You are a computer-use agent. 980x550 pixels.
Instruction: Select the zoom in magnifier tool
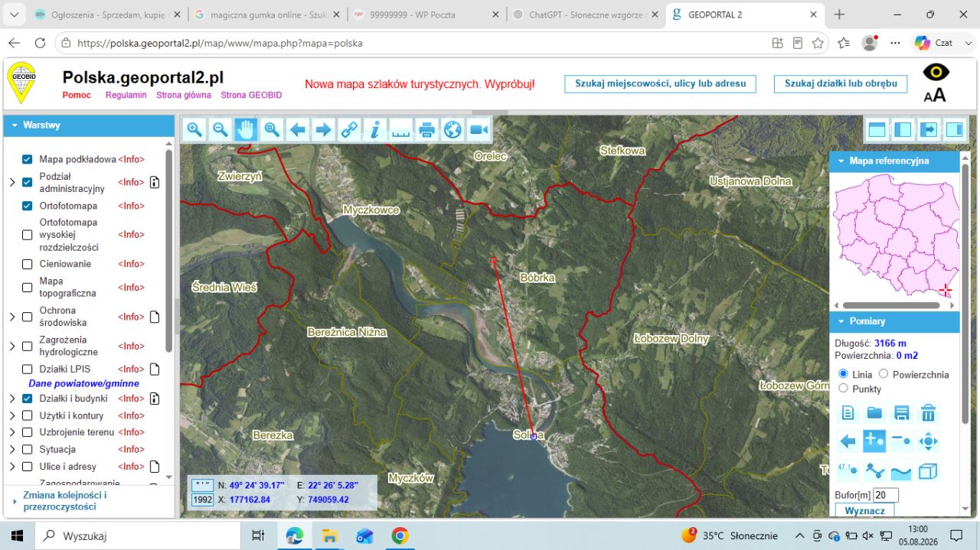(194, 130)
